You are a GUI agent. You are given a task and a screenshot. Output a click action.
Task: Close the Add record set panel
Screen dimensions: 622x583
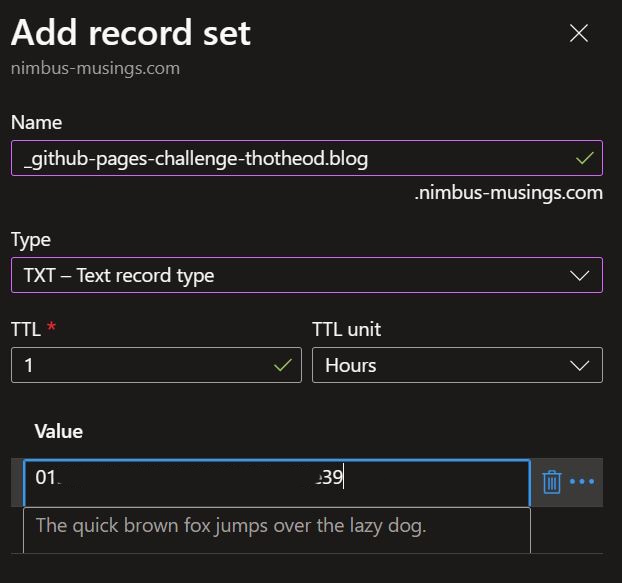click(x=578, y=33)
